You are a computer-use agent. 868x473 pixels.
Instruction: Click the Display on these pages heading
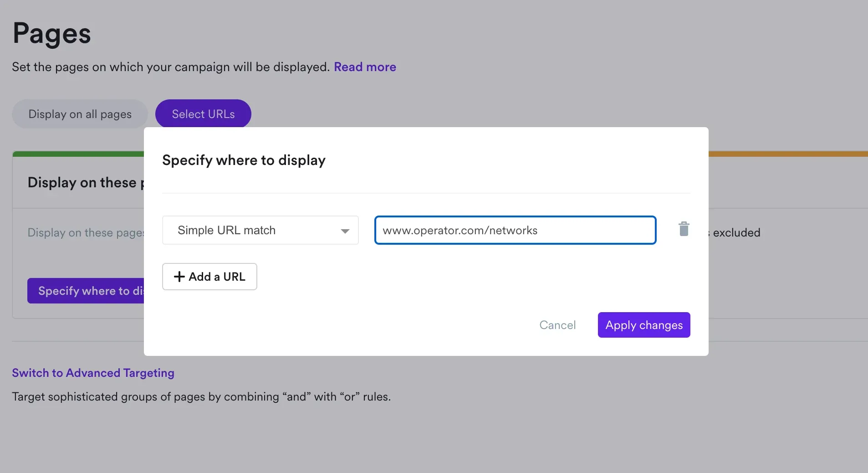(x=86, y=183)
